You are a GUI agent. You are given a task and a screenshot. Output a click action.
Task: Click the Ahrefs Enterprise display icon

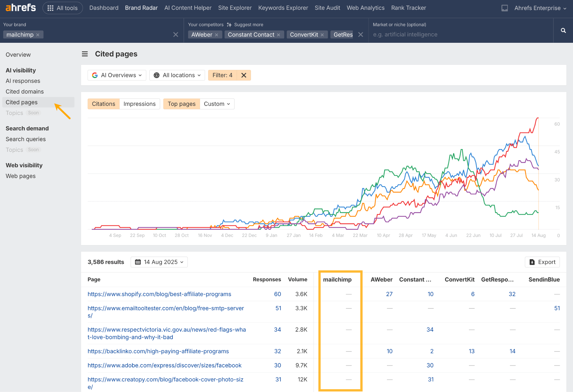pos(504,8)
